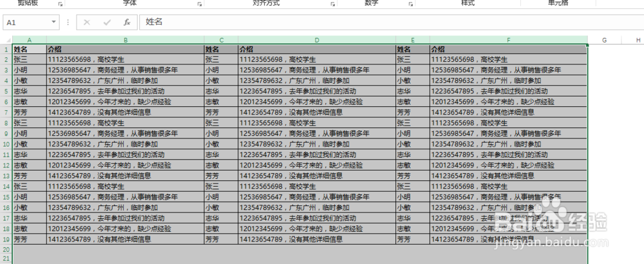Select column F header
Screen dimensions: 644x264
click(x=509, y=40)
